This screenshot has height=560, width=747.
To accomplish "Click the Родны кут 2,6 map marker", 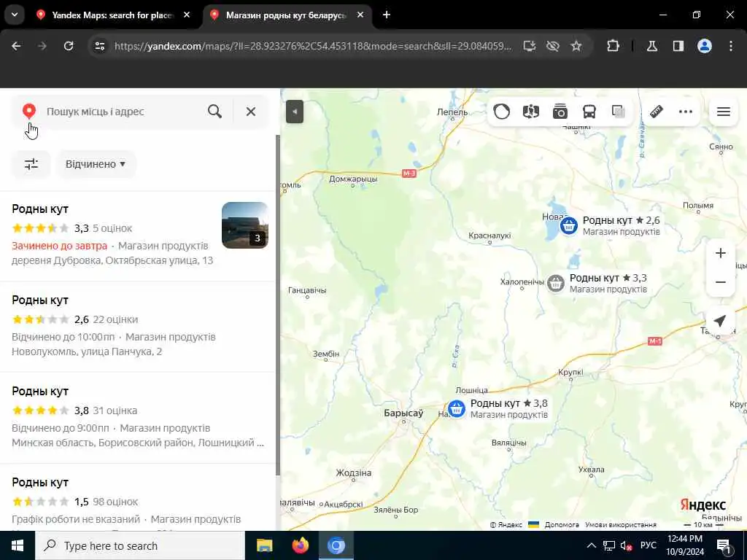I will tap(568, 225).
